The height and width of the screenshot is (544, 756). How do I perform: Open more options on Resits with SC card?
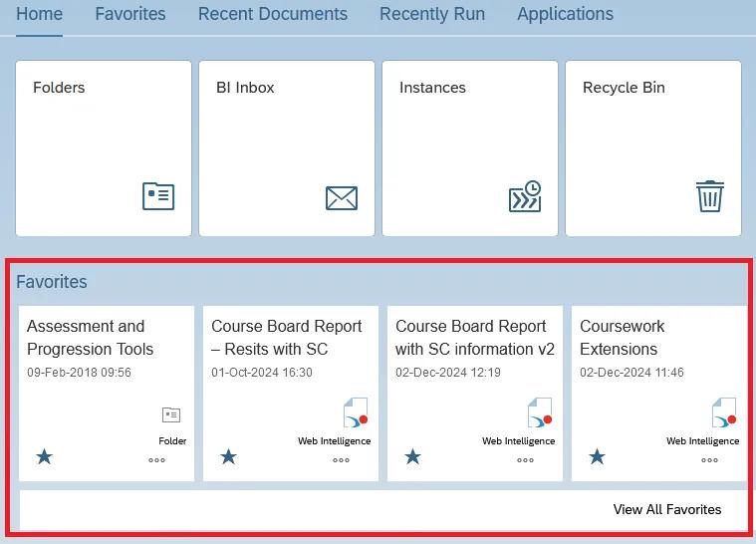pyautogui.click(x=341, y=460)
